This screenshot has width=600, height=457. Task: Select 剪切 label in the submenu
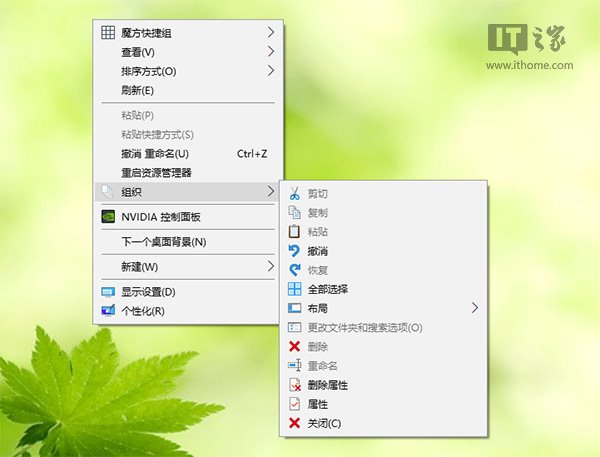coord(318,194)
